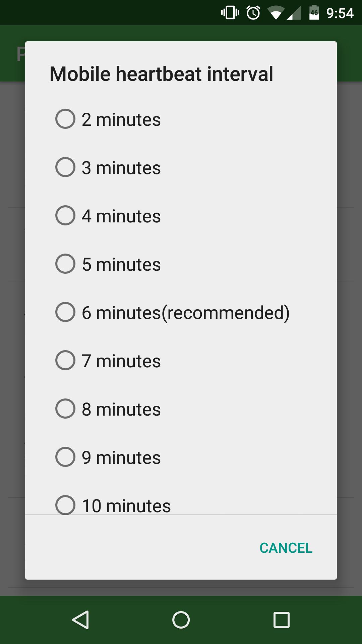Tap the Mobile heartbeat interval dialog title
This screenshot has height=644, width=362.
pos(161,73)
